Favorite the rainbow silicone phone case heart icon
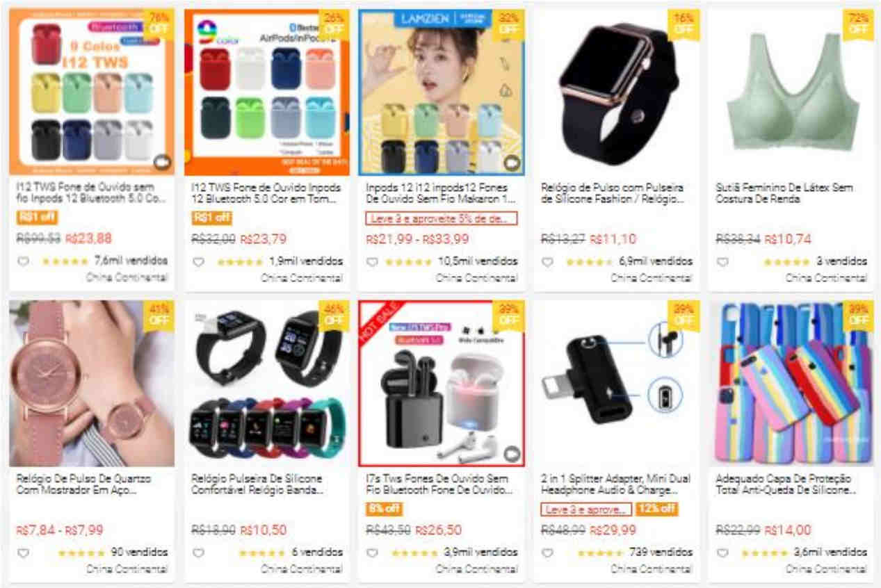Viewport: 881px width, 588px height. click(x=722, y=553)
